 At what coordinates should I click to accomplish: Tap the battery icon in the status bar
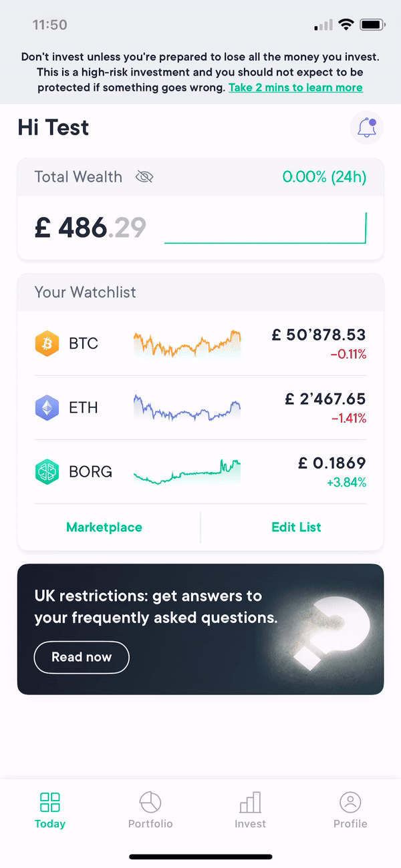click(372, 25)
